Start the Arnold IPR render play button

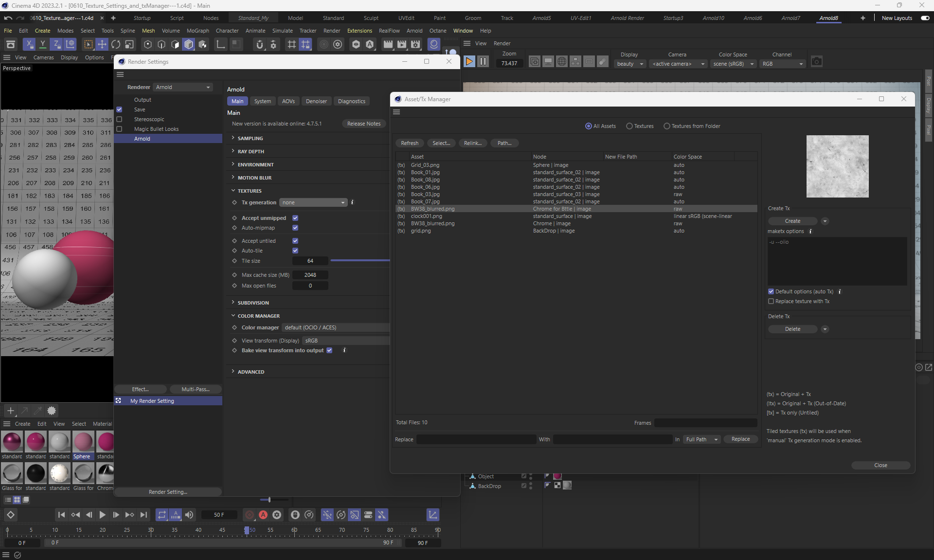[x=469, y=61]
